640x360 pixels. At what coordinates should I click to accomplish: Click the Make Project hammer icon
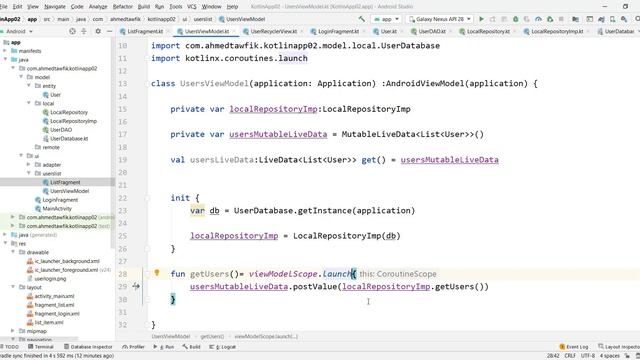click(361, 19)
